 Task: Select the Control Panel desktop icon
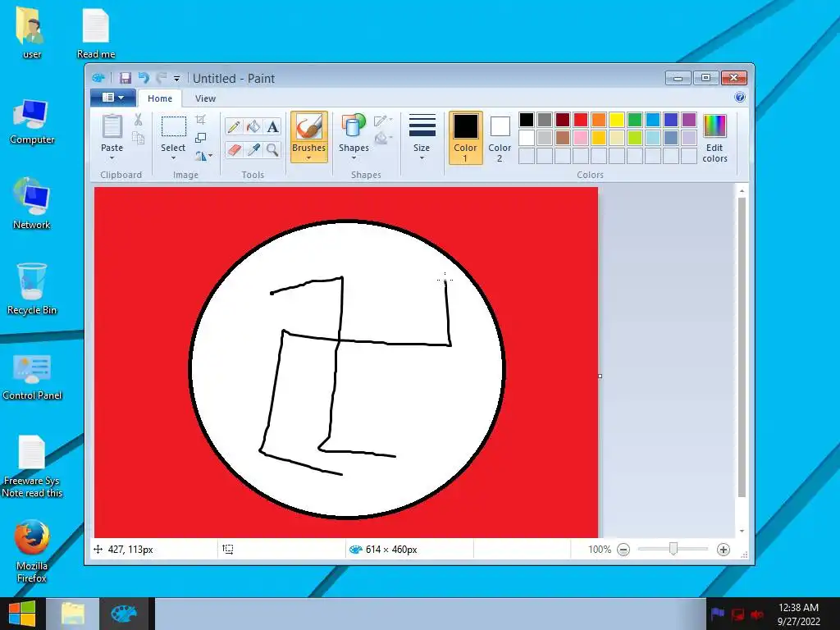(32, 377)
